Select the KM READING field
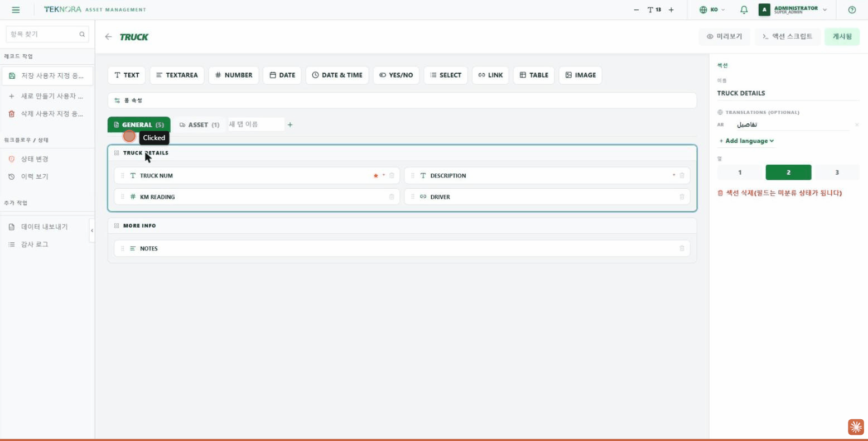Image resolution: width=868 pixels, height=441 pixels. pyautogui.click(x=257, y=196)
